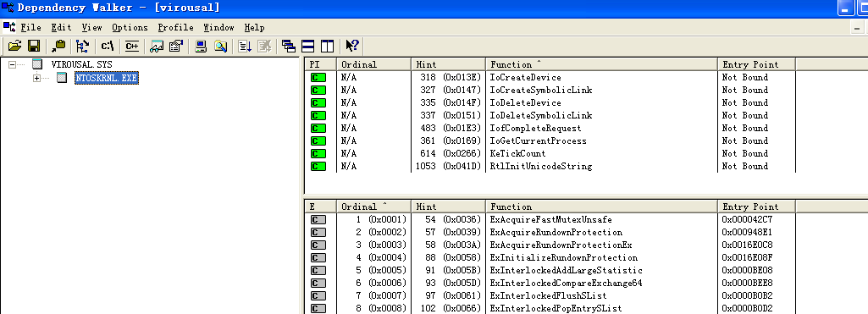
Task: Click the document icon left of File menu
Action: [x=8, y=27]
